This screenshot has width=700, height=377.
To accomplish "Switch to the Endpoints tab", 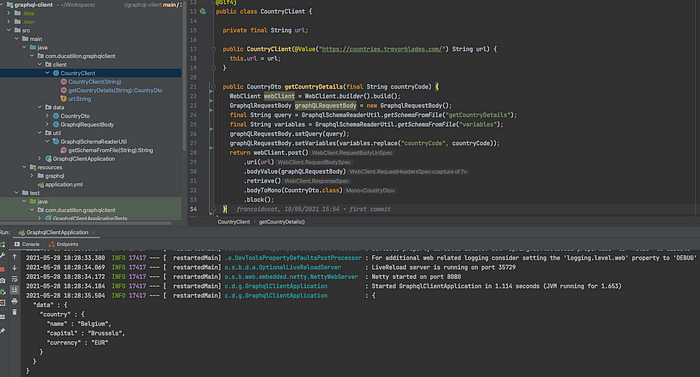I will 63,244.
